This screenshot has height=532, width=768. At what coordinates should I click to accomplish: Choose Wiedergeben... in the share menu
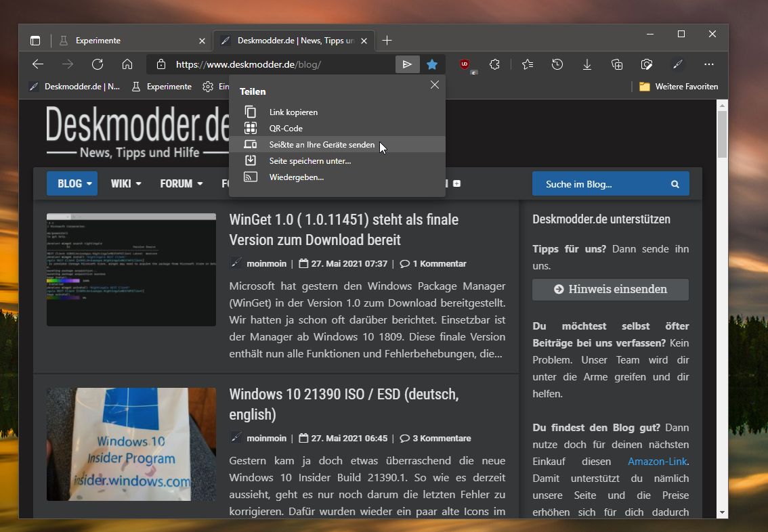[x=337, y=177]
